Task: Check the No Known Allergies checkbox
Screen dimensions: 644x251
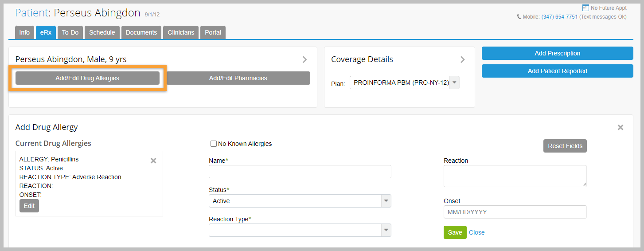Action: [214, 144]
